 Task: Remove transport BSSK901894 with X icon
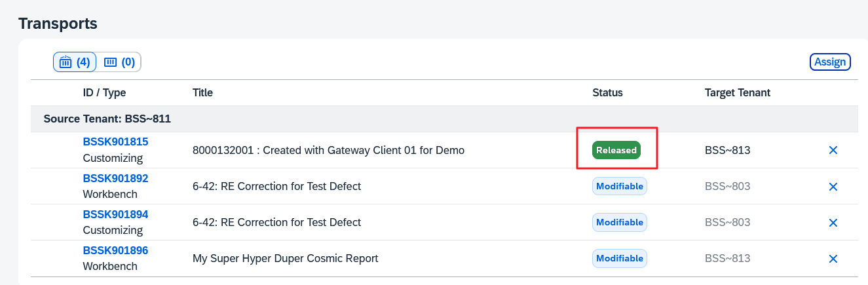pos(833,223)
